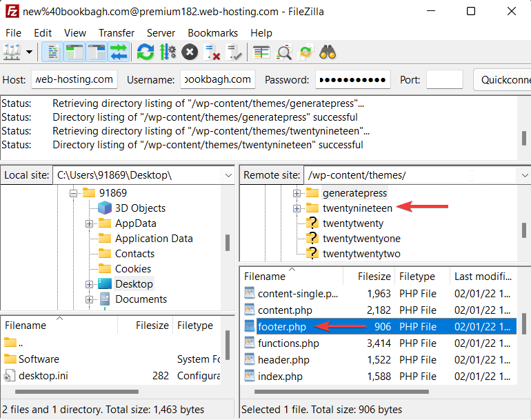
Task: Refresh the file and folder lists
Action: point(146,52)
